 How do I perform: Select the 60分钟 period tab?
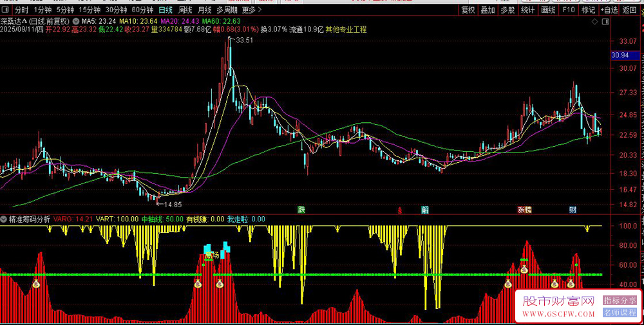click(142, 10)
